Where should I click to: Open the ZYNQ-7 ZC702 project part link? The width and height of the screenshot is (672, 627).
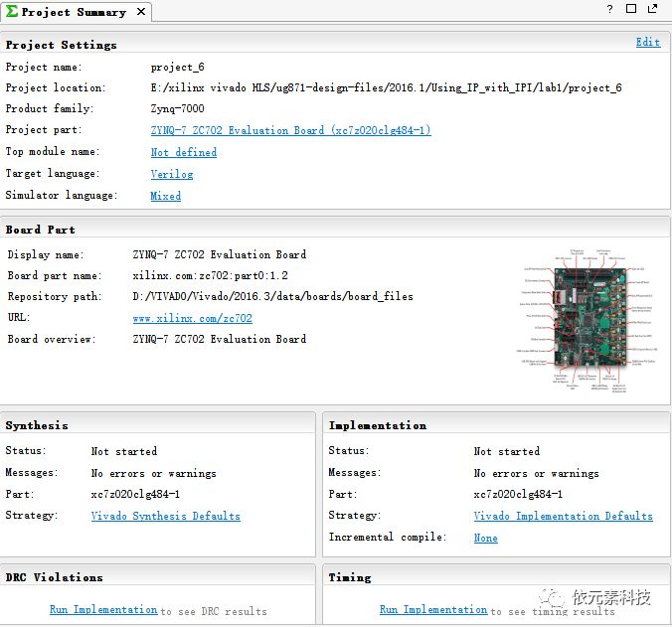[290, 130]
